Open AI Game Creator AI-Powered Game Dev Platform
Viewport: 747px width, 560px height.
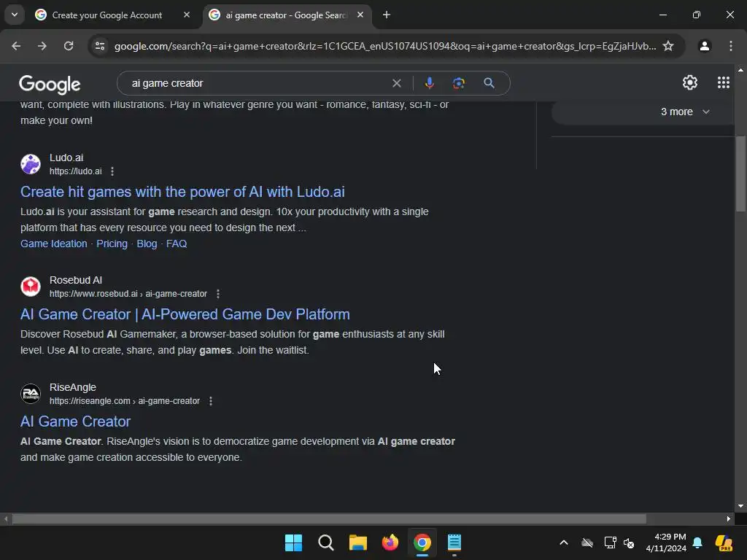pos(185,314)
